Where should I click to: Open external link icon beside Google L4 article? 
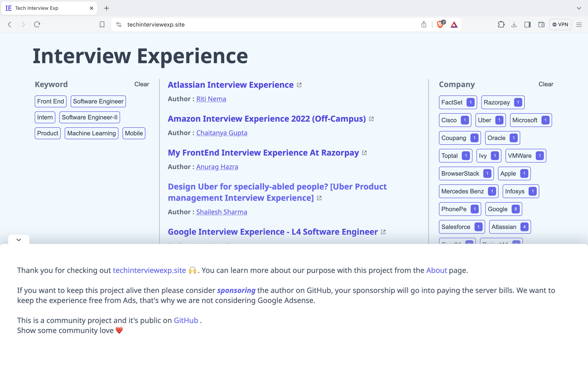[383, 232]
